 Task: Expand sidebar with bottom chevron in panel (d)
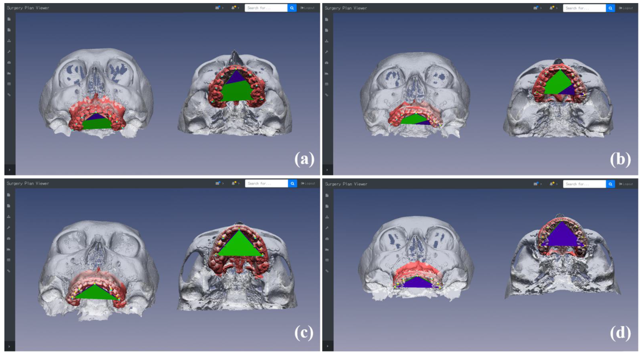click(328, 346)
